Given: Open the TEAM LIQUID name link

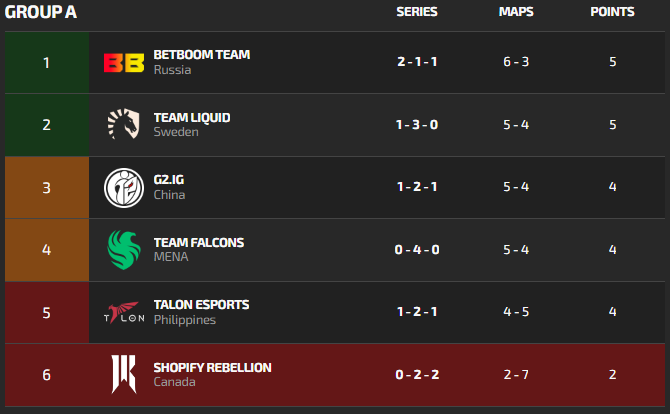Looking at the screenshot, I should [192, 117].
